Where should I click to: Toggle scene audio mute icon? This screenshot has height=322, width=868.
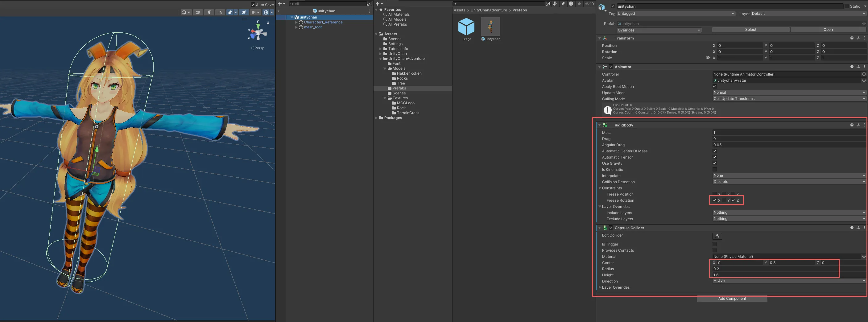tap(220, 12)
